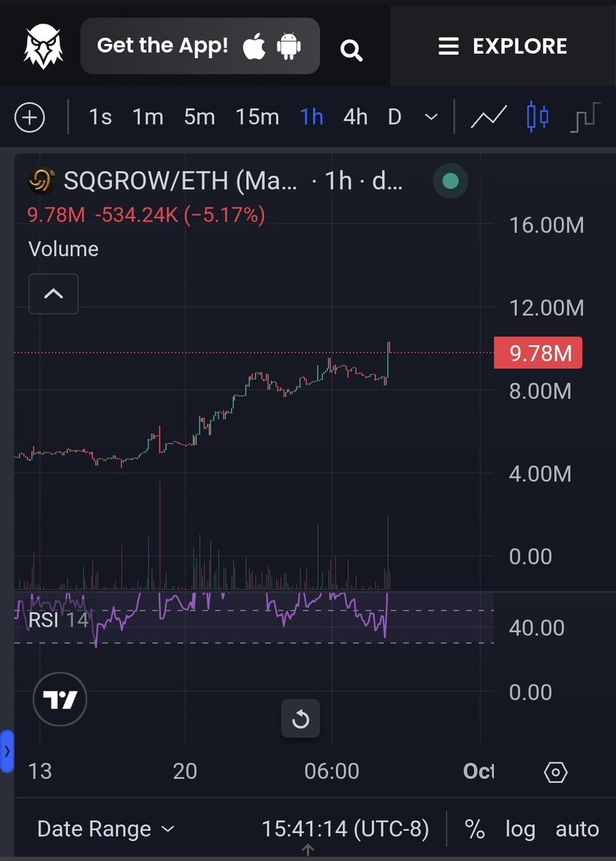Select the 1h timeframe
The image size is (616, 861).
(x=312, y=117)
